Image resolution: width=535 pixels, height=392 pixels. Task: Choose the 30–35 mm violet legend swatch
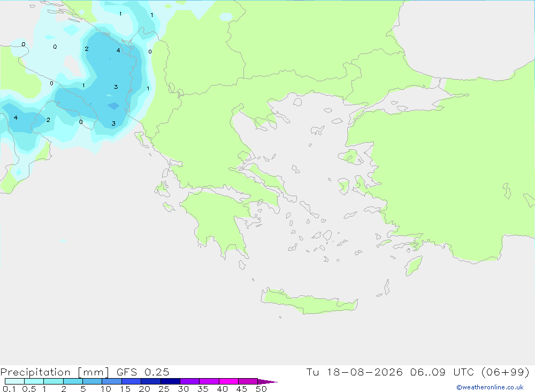tap(190, 381)
